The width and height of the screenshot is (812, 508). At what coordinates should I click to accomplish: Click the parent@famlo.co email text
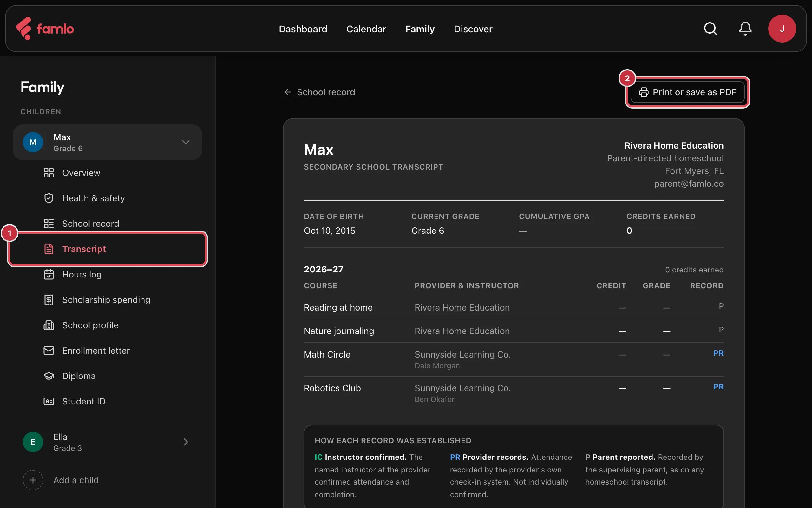click(689, 184)
